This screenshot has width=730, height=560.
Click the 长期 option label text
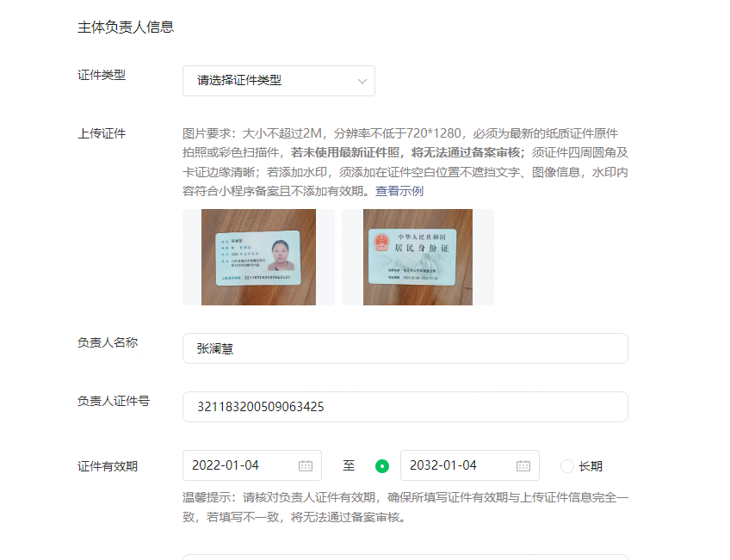click(591, 466)
